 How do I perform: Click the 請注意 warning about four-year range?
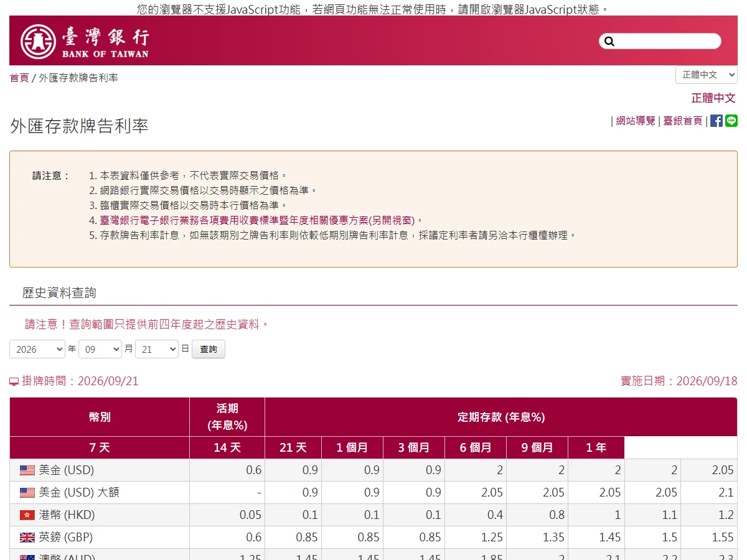click(147, 324)
